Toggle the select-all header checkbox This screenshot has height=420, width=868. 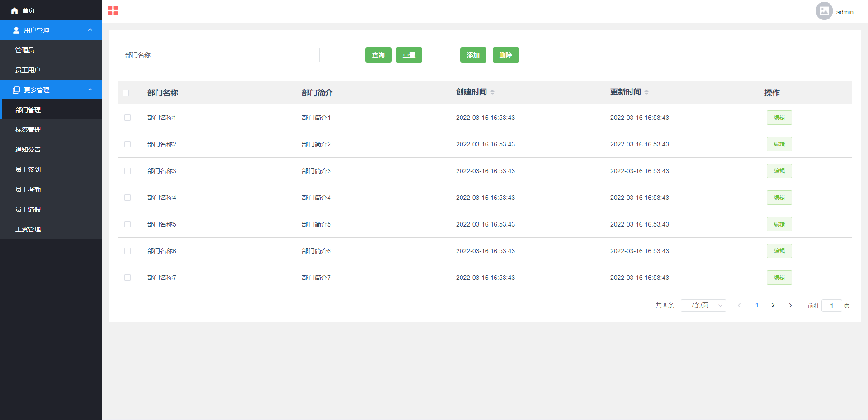tap(126, 93)
